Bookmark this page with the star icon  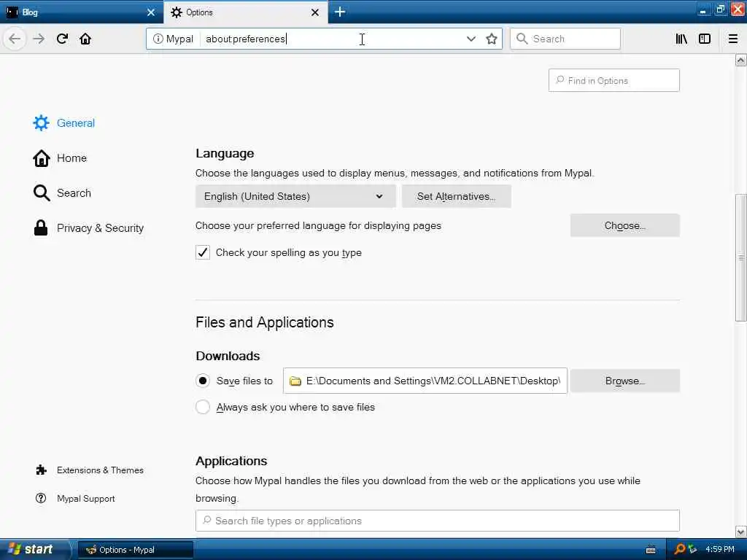491,39
